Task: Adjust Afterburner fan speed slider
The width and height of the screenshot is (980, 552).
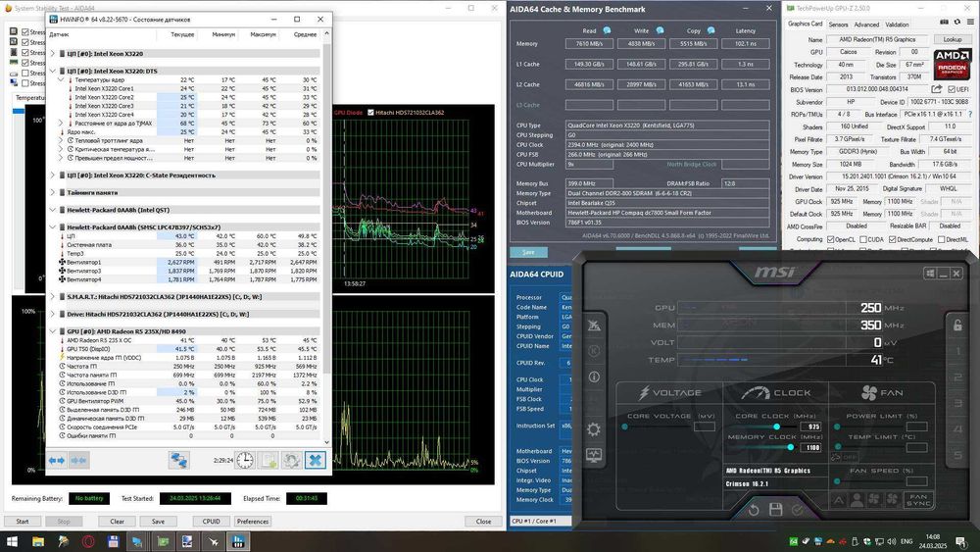Action: click(x=837, y=480)
